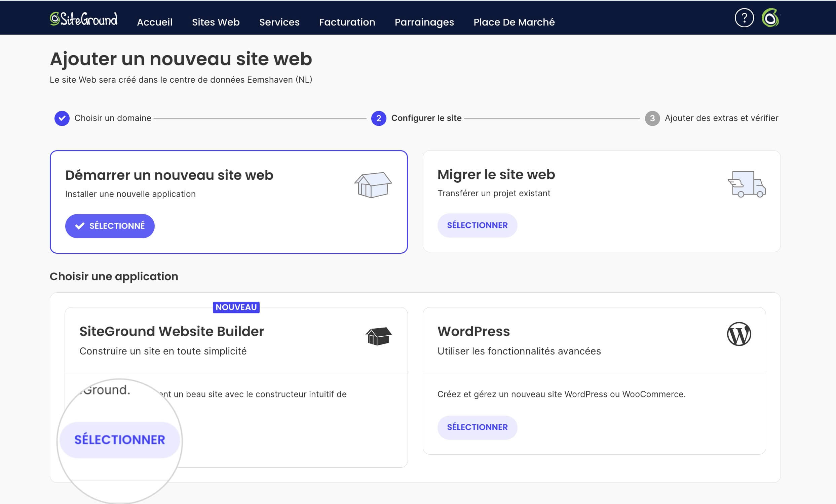Click 'Configurer le site' step label
Screen dimensions: 836x504
(x=426, y=118)
